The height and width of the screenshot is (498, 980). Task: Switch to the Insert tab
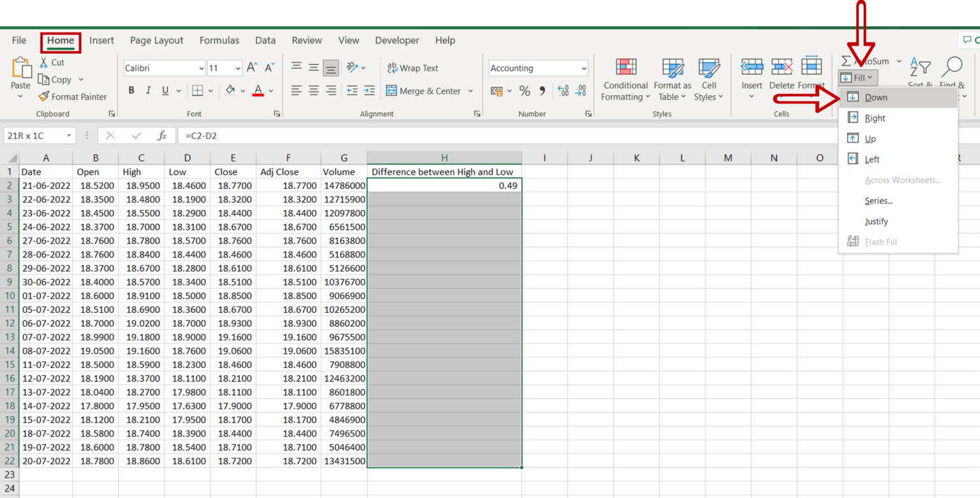coord(101,40)
